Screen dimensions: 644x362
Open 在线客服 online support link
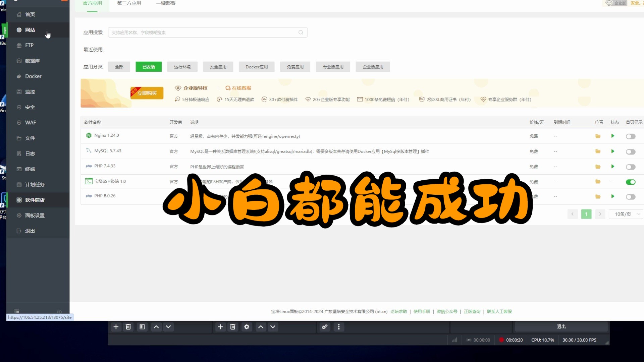click(238, 88)
